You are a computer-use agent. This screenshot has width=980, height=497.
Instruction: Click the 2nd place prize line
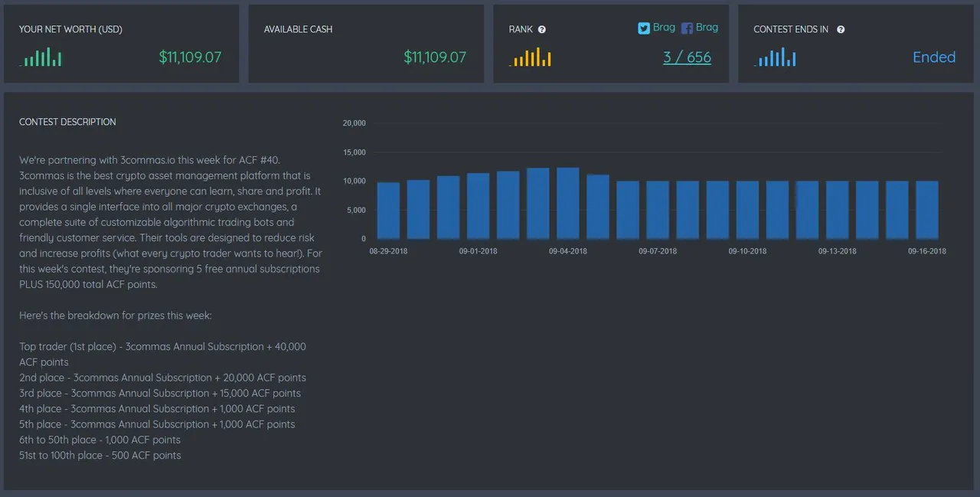coord(162,378)
